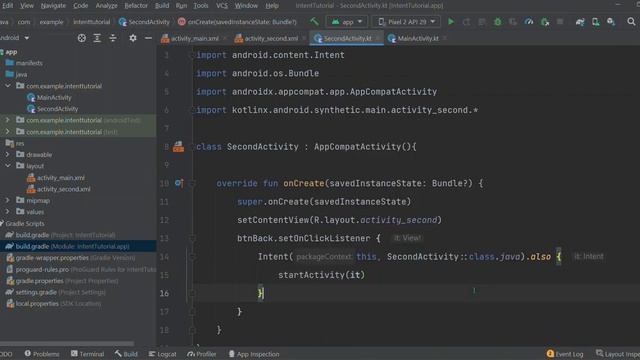Open the Tools menu
This screenshot has width=640, height=360.
pyautogui.click(x=201, y=6)
